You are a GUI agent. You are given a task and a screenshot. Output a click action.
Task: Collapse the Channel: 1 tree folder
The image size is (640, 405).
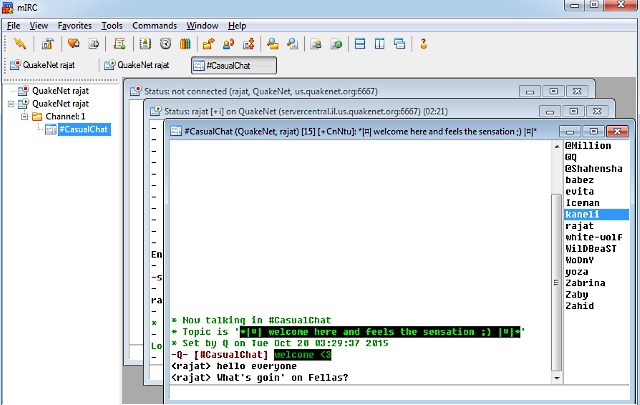tap(24, 116)
